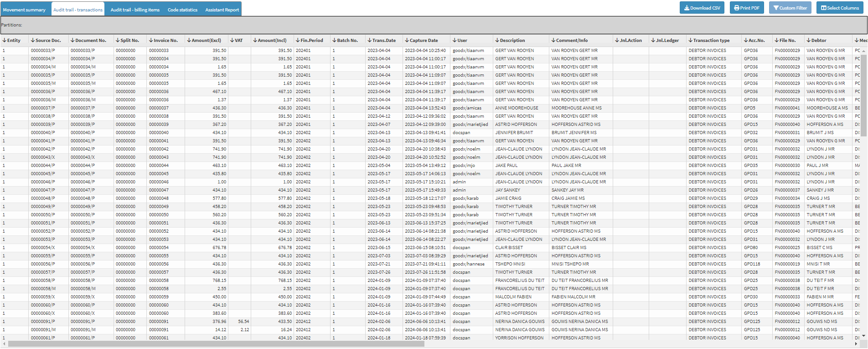Open the Code statistics tab
Screen dimensions: 868x349
coord(182,10)
